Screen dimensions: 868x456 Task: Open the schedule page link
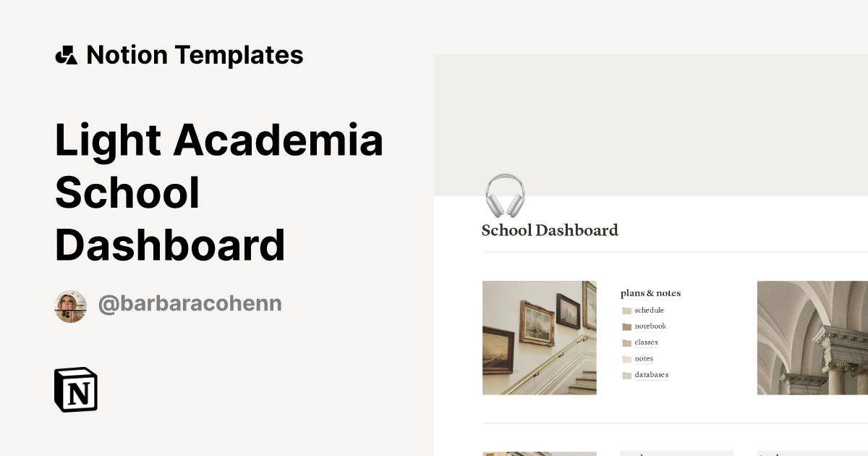[649, 310]
